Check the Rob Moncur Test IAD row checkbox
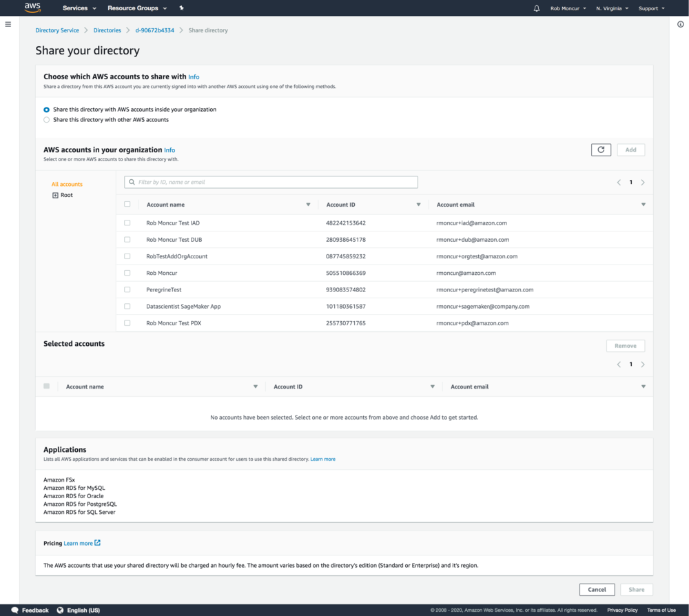This screenshot has width=689, height=616. coord(127,223)
